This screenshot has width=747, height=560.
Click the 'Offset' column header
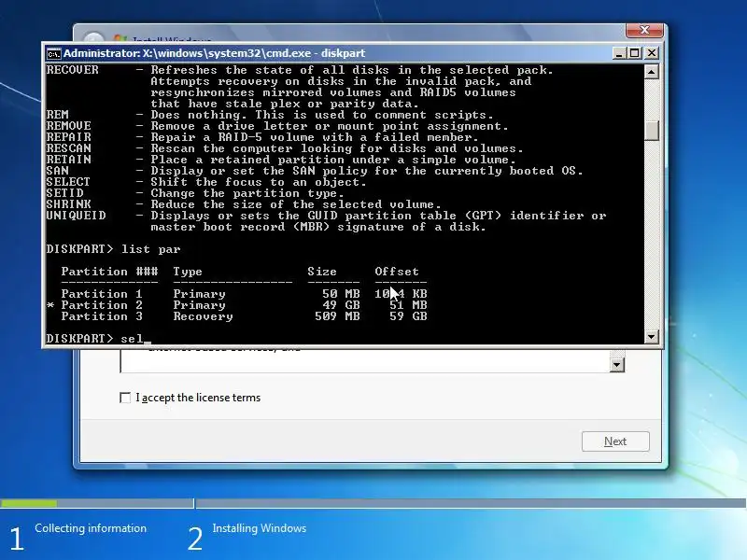click(x=396, y=272)
